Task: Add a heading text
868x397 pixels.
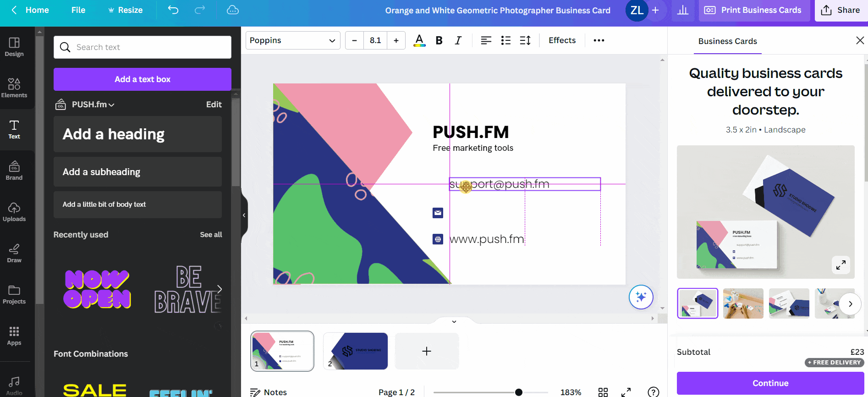Action: coord(137,134)
